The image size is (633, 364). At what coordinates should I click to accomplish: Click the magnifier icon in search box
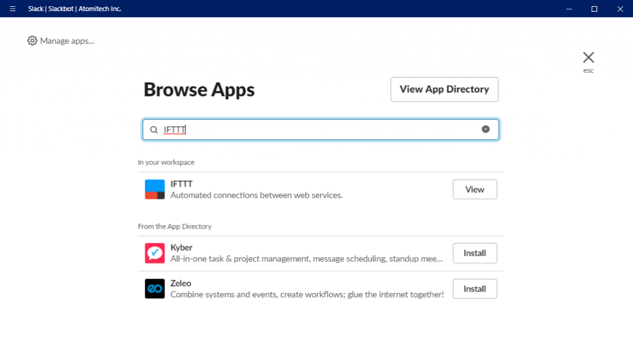(154, 130)
